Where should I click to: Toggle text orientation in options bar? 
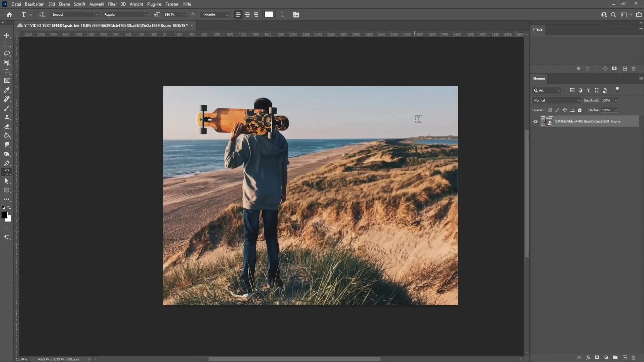42,15
